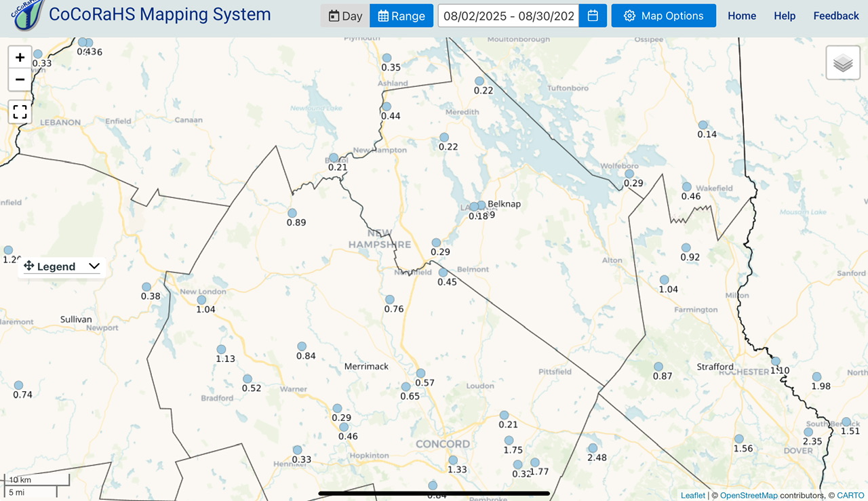
Task: Click the 1.04 marker near Farmington
Action: [x=665, y=280]
